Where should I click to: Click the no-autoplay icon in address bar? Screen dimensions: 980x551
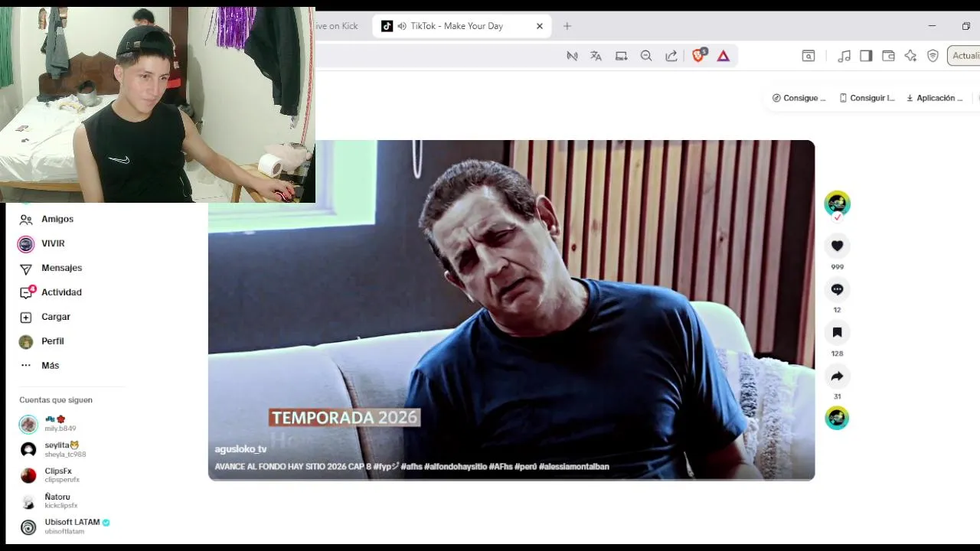point(572,56)
